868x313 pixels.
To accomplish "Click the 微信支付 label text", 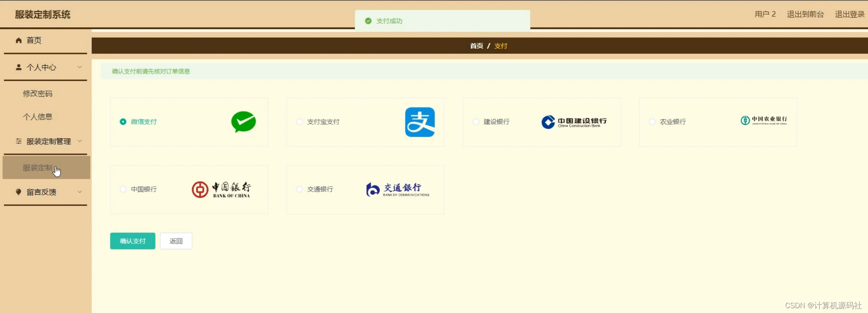I will point(144,122).
